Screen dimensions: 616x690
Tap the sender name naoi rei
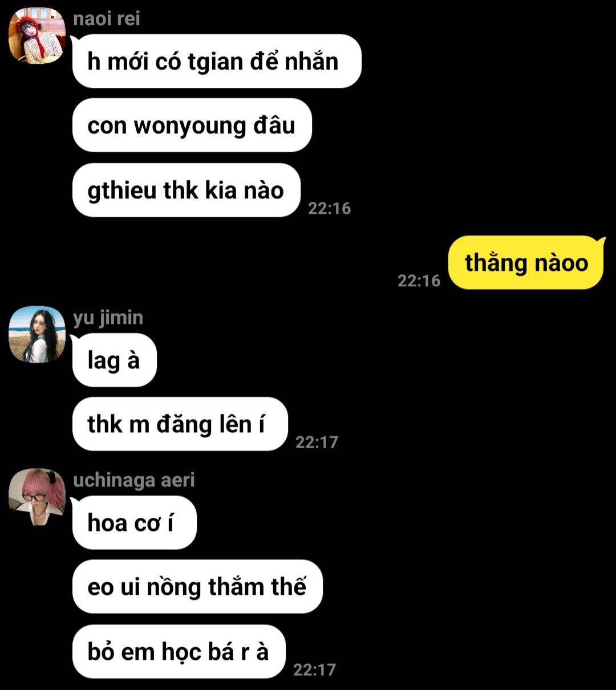[x=107, y=19]
